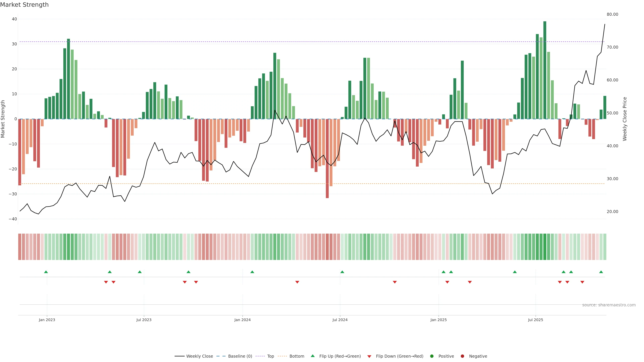Viewport: 644px width, 362px height.
Task: Click the red flip-down triangle before Jul 2024
Action: point(297,282)
